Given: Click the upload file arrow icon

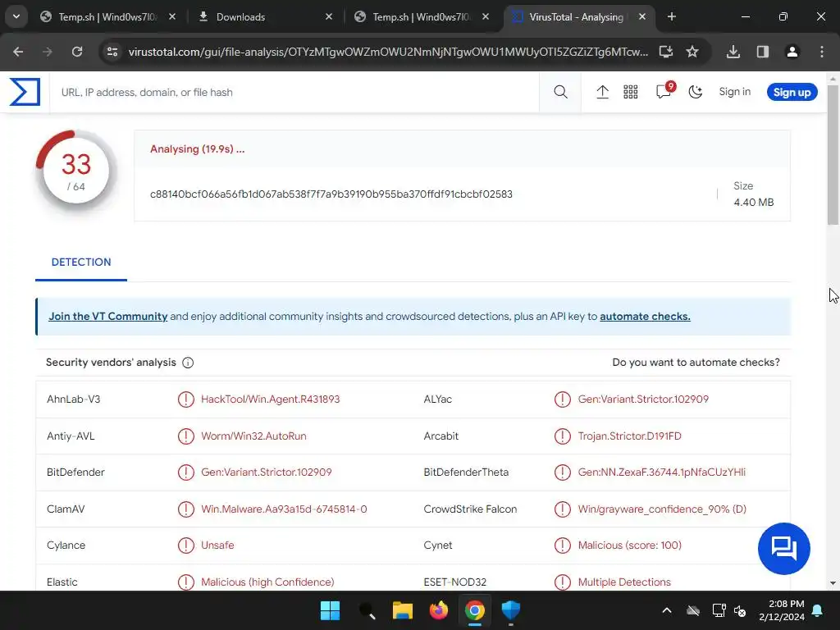Looking at the screenshot, I should [602, 92].
